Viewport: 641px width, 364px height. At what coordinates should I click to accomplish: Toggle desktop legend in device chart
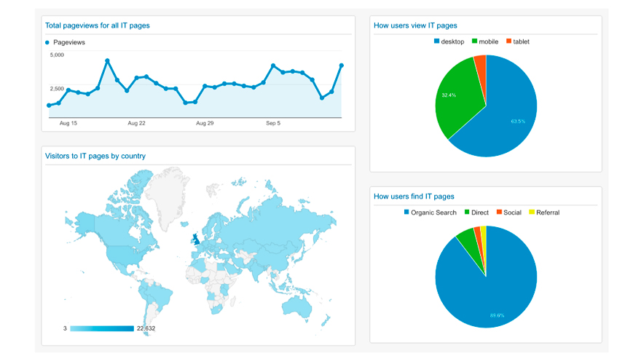(452, 41)
